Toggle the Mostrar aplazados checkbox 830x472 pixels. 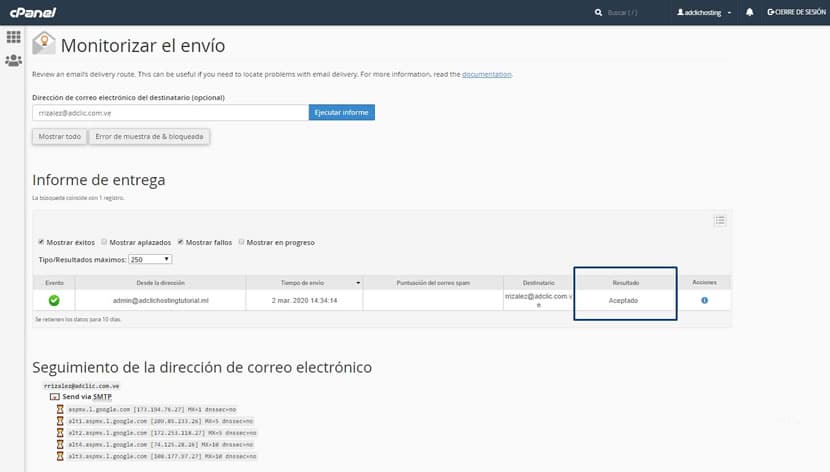click(x=104, y=242)
